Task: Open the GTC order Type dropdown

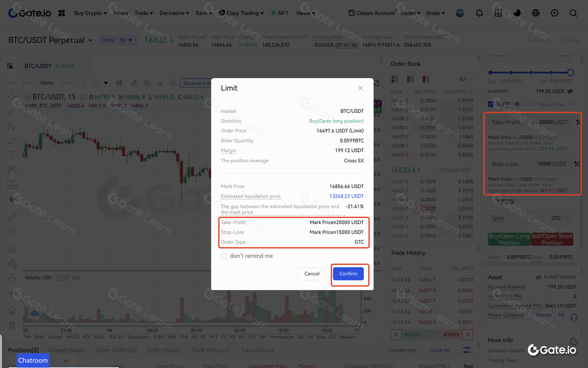Action: coord(560,218)
